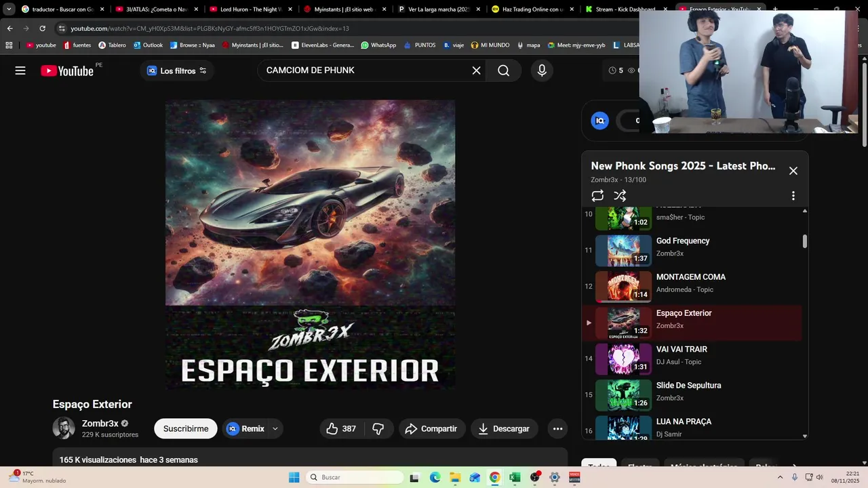Screen dimensions: 868x488
Task: Open the ElevenLabs bookmark
Action: (x=323, y=45)
